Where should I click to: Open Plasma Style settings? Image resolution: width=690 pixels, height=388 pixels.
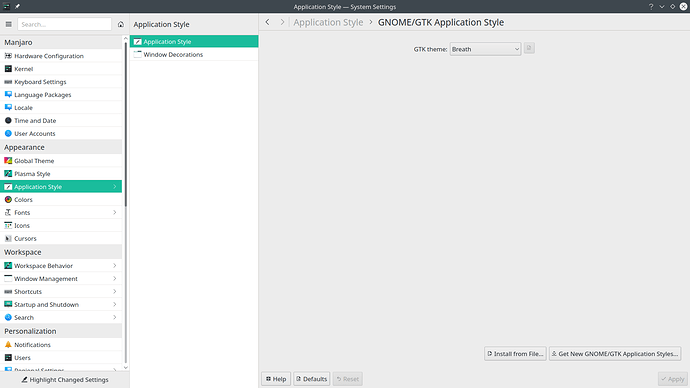click(61, 174)
